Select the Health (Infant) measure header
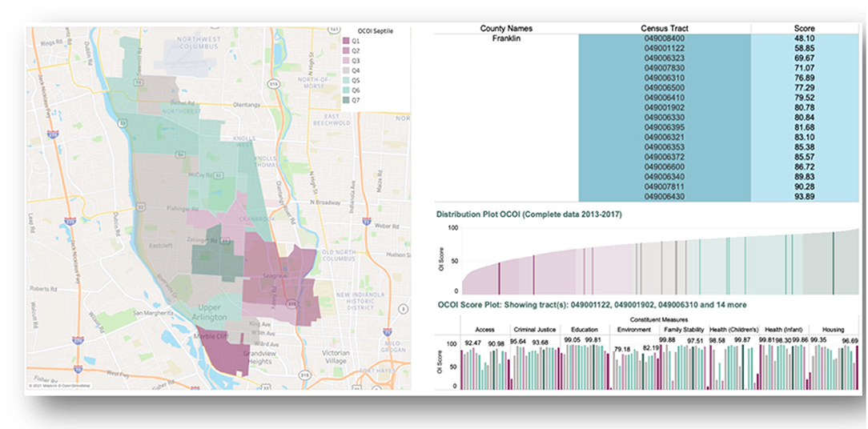The image size is (868, 429). point(783,329)
